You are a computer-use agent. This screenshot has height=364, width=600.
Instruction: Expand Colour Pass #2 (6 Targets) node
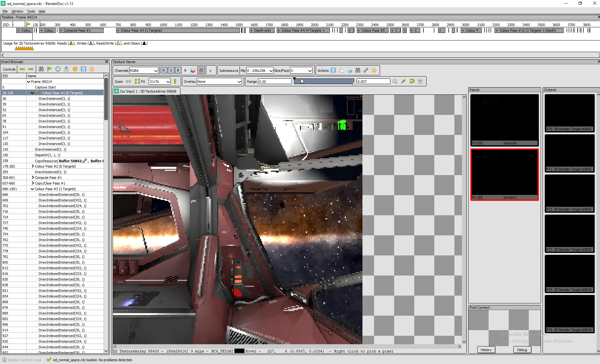pos(33,166)
